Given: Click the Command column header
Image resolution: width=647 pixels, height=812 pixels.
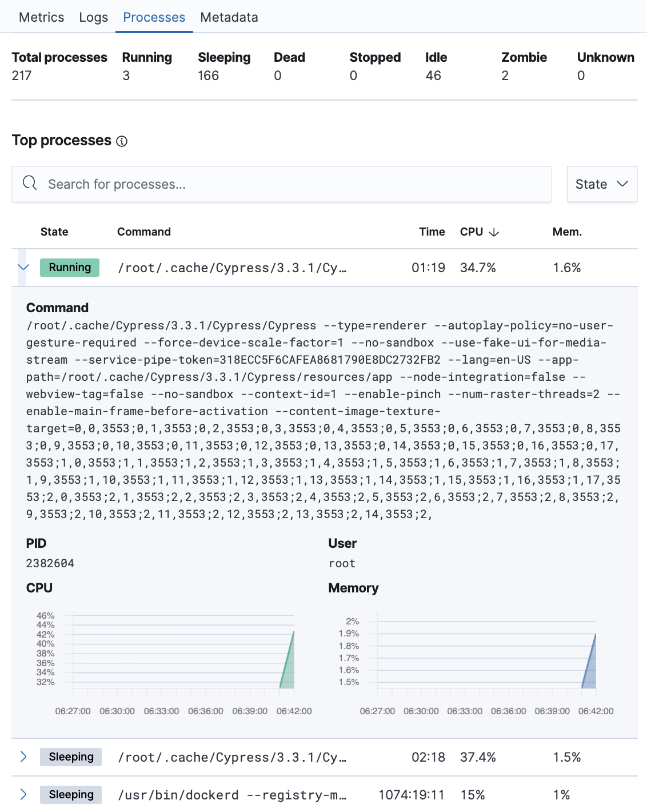Looking at the screenshot, I should tap(143, 232).
